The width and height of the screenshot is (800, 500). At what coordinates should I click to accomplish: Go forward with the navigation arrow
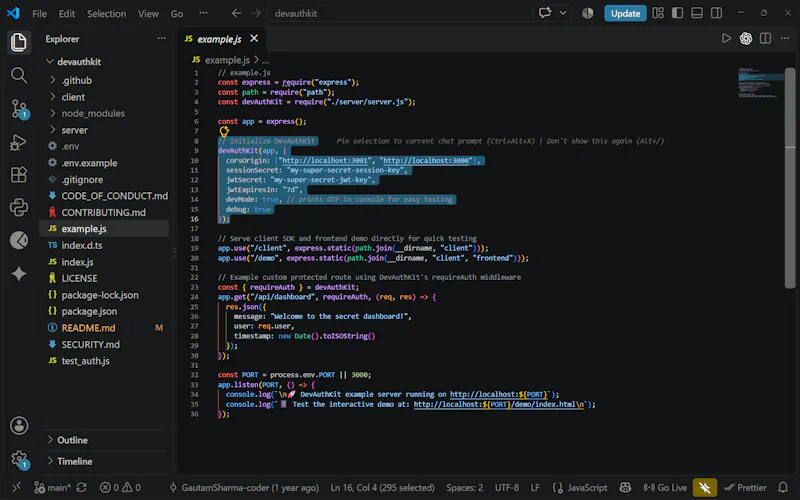pyautogui.click(x=256, y=13)
